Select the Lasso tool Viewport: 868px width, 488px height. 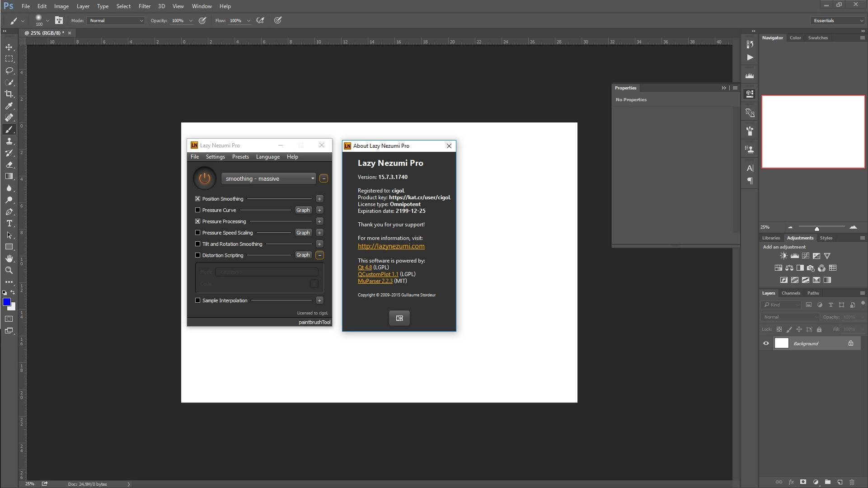pyautogui.click(x=9, y=70)
